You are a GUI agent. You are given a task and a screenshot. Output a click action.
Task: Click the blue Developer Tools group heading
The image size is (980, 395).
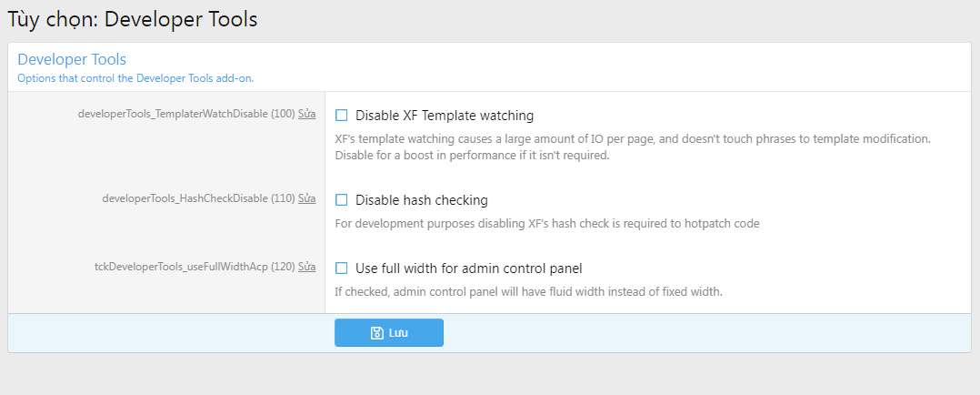click(x=72, y=59)
